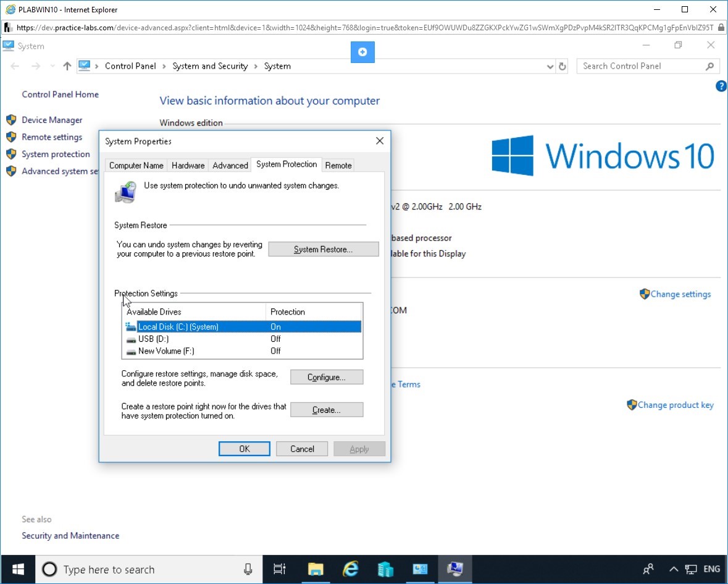Click Create... restore point button

pyautogui.click(x=327, y=410)
